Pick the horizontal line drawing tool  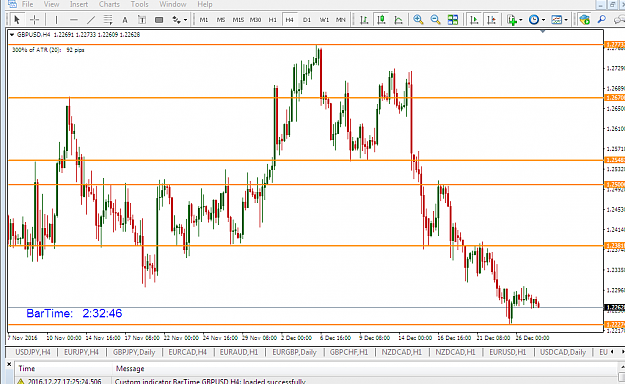click(x=74, y=20)
